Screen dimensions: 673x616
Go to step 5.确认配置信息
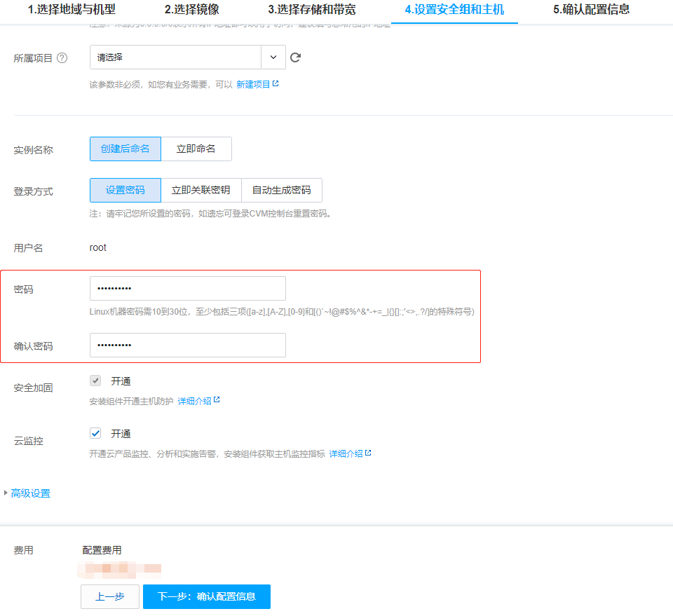592,9
